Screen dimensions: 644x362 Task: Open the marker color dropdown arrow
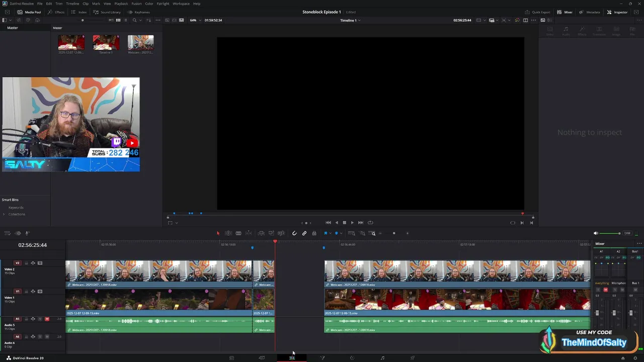tap(341, 233)
